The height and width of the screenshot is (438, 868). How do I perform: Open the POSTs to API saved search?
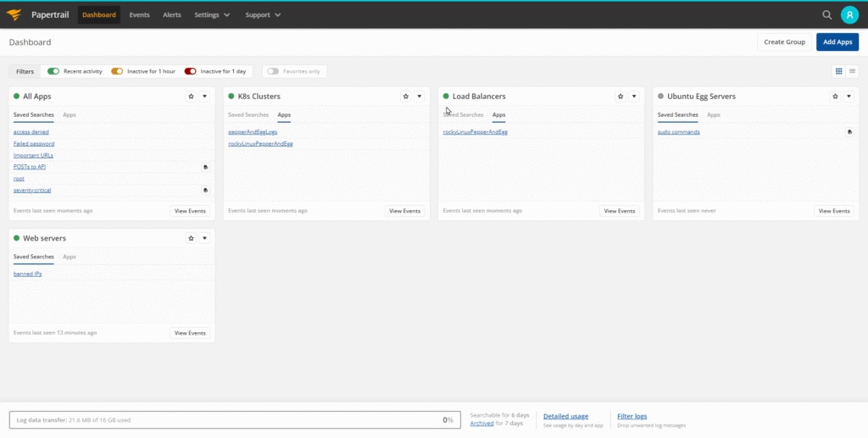point(30,167)
